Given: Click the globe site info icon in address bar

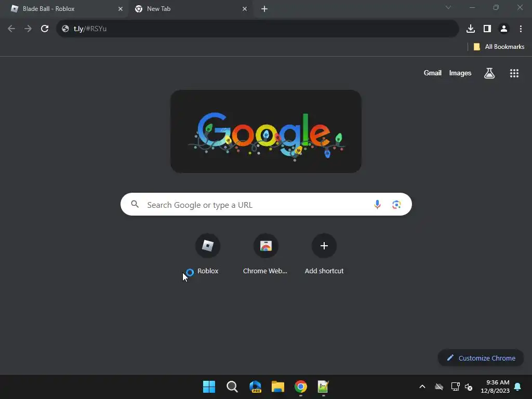Looking at the screenshot, I should click(x=65, y=29).
